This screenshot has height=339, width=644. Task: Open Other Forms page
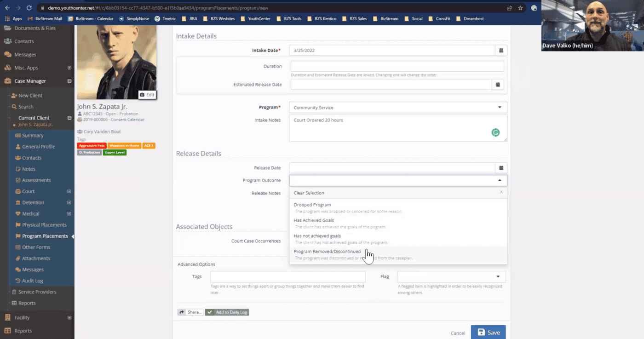click(x=35, y=247)
